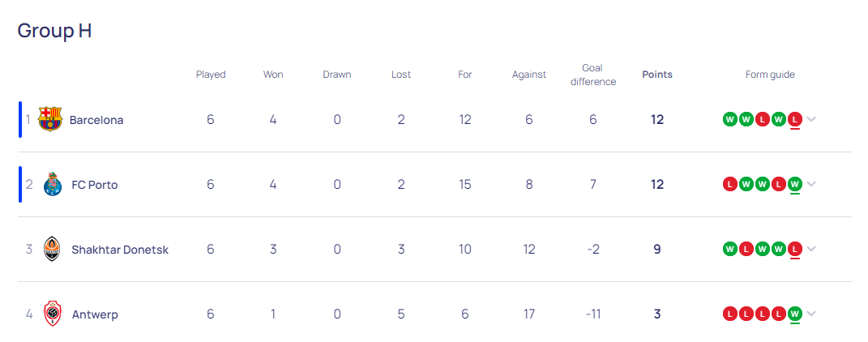Open the Antwerp team link
Viewport: 868px width, 342px height.
click(x=95, y=315)
